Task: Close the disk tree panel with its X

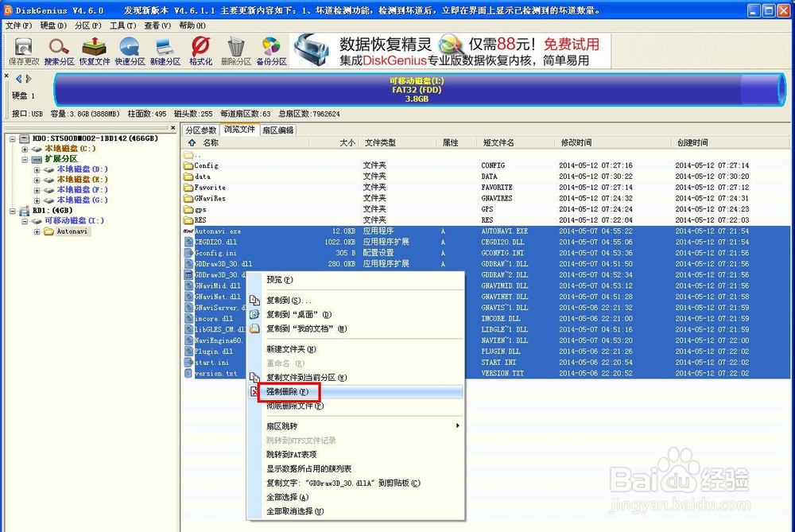Action: [173, 128]
